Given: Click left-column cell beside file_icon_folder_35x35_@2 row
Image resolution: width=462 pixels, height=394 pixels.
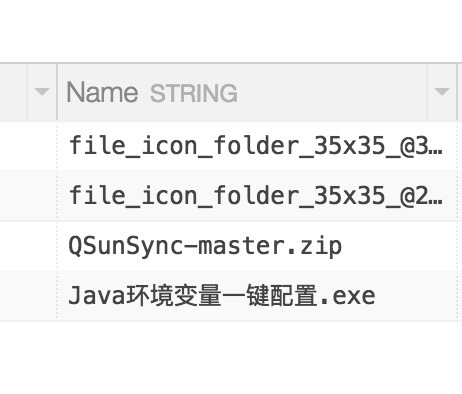Looking at the screenshot, I should pos(28,196).
